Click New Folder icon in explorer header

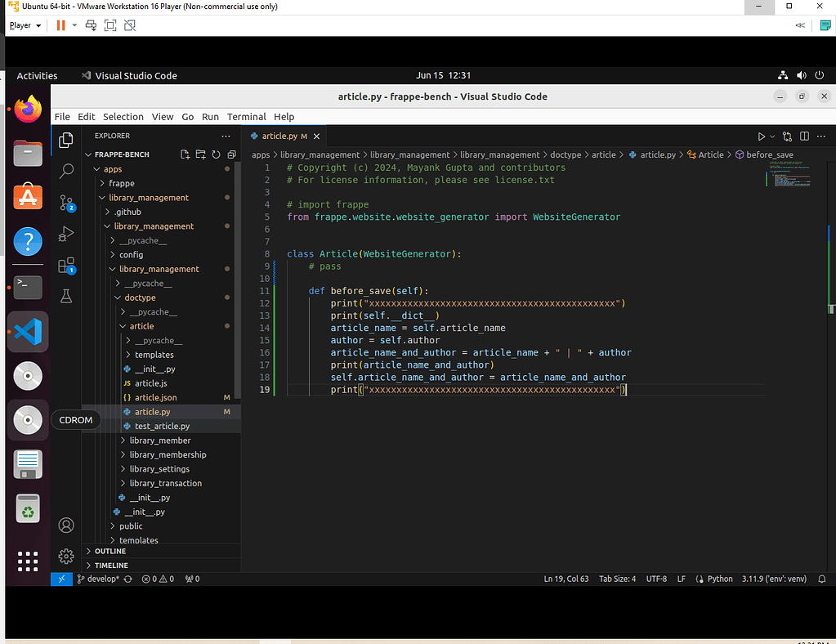pyautogui.click(x=200, y=154)
